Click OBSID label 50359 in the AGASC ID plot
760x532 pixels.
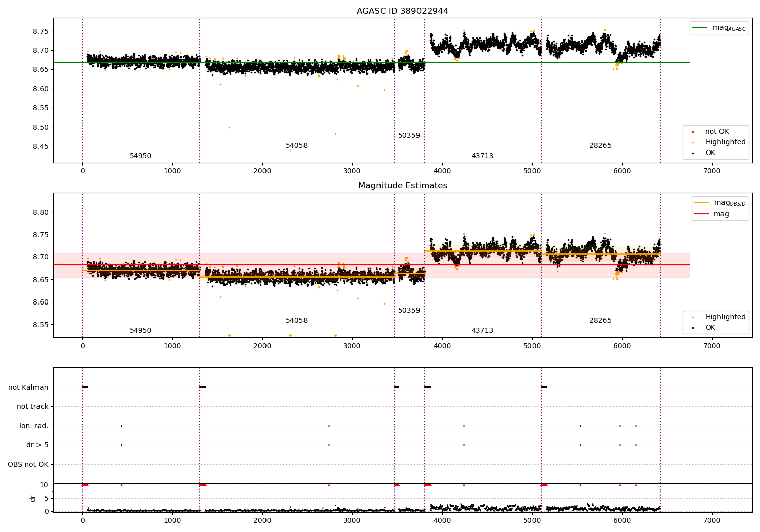(x=409, y=136)
